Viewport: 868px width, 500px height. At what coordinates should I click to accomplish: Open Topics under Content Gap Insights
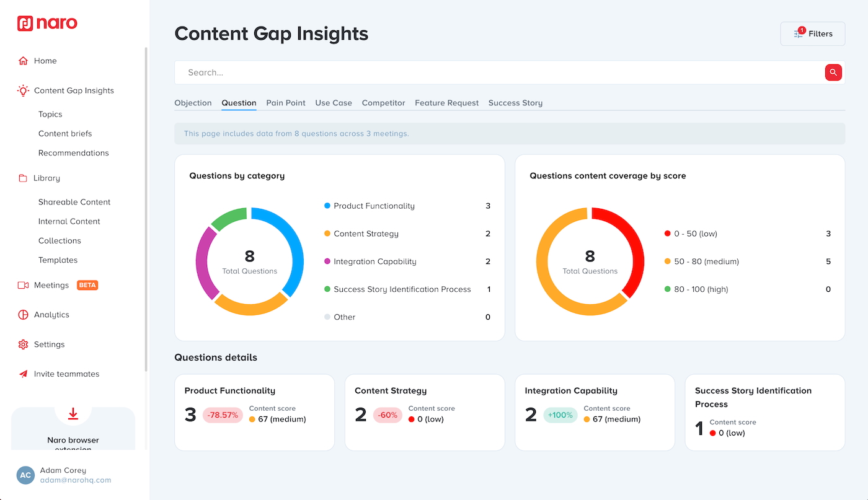tap(50, 114)
